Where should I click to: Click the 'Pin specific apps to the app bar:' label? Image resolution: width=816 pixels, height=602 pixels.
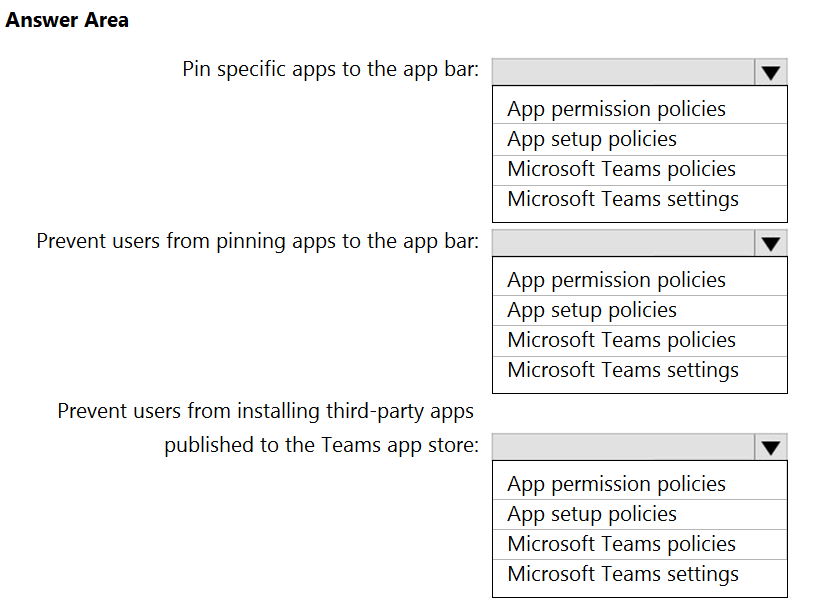coord(330,69)
